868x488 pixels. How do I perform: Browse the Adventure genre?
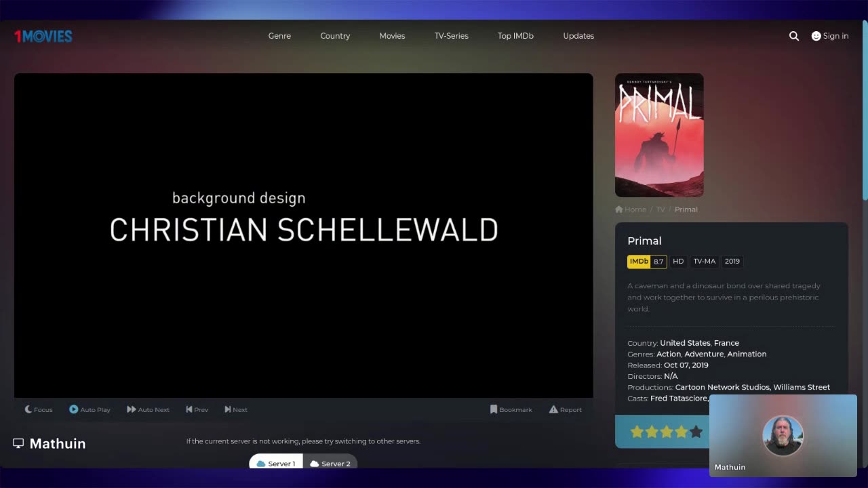[704, 354]
